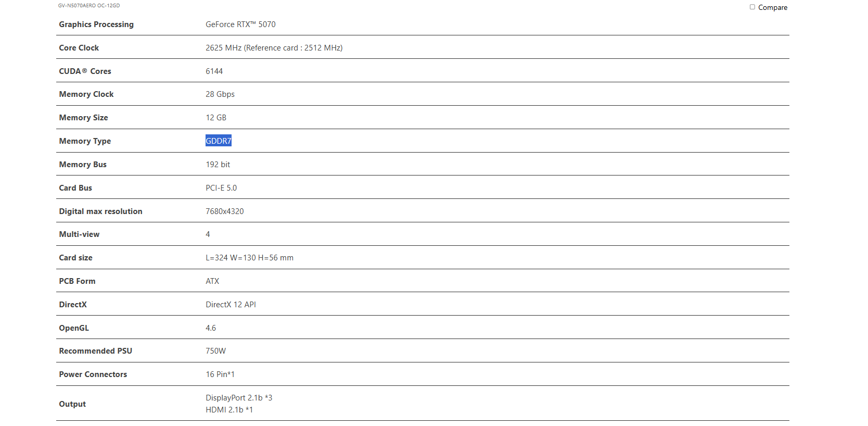Click the CUDA Cores row label

(x=85, y=71)
